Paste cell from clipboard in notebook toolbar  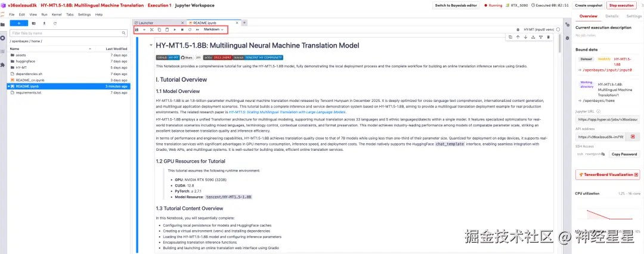tap(167, 30)
